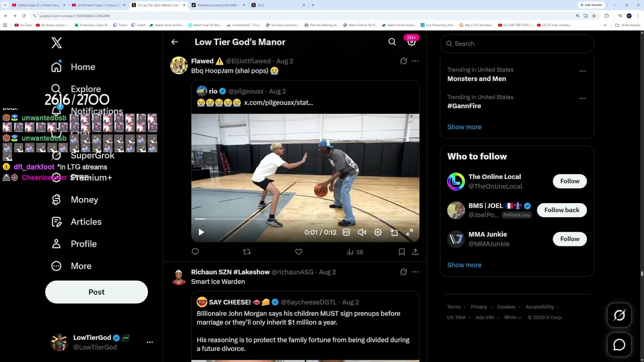Follow MMA Junkie
The image size is (644, 362).
point(570,239)
